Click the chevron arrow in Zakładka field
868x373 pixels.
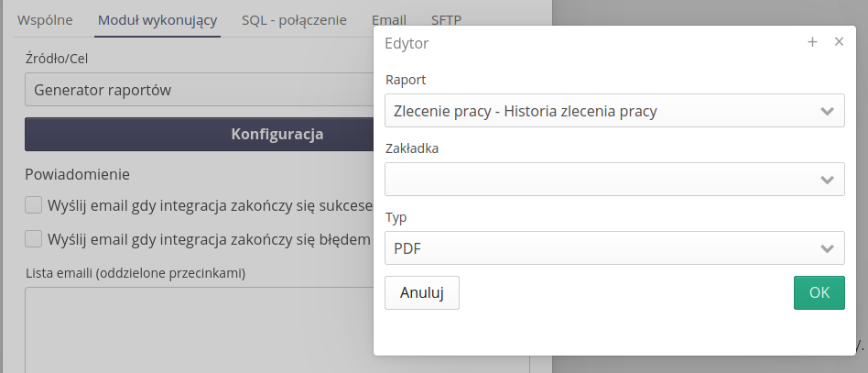click(x=827, y=180)
